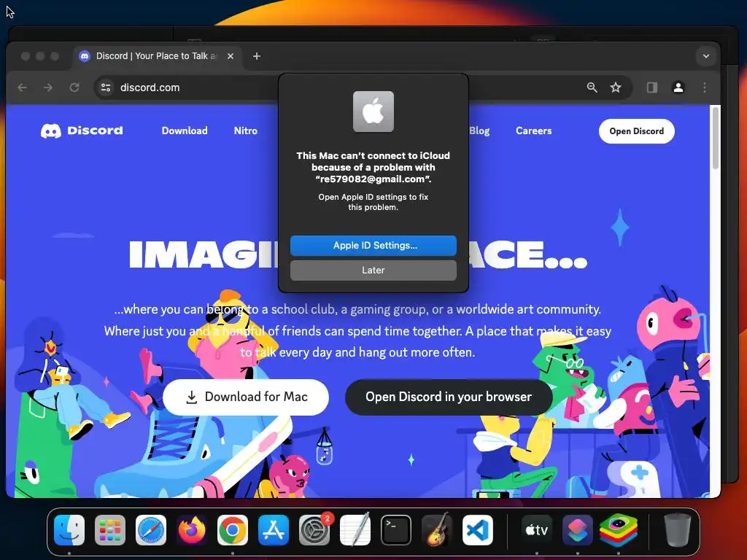Open Finder from the dock
Screen dimensions: 747x560
tap(69, 530)
